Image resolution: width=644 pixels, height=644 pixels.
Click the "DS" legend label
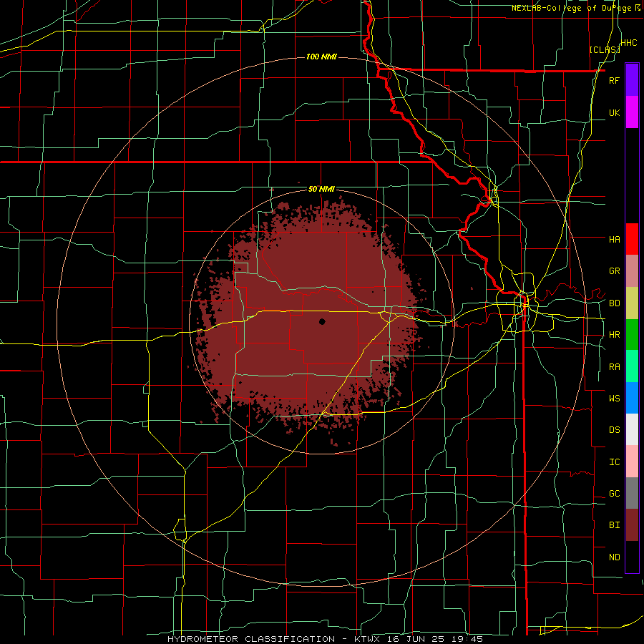point(614,430)
